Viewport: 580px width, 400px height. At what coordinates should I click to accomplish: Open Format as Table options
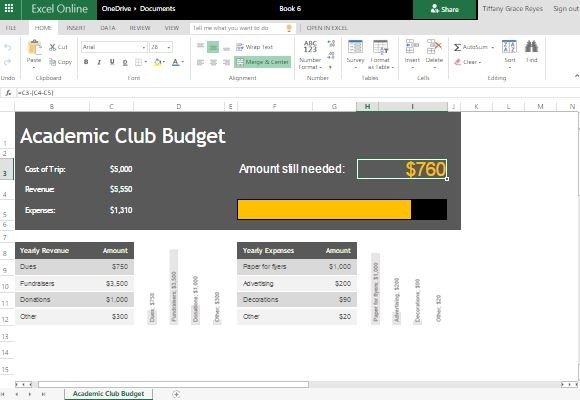381,54
